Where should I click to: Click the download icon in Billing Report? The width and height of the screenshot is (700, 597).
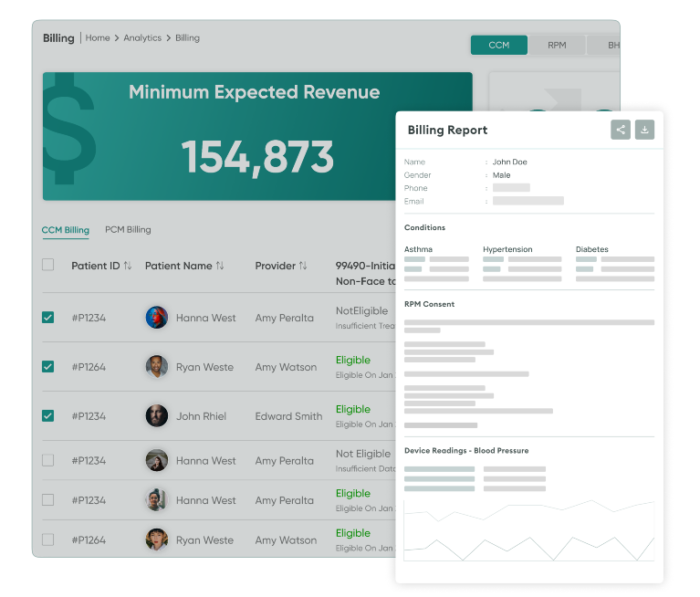(644, 130)
